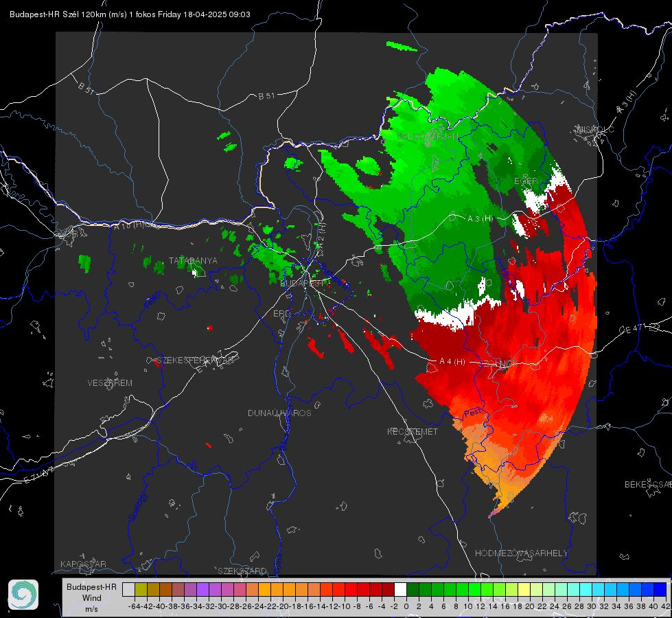Select the SZEKSZARD city label
Viewport: 672px width, 618px height.
point(242,571)
